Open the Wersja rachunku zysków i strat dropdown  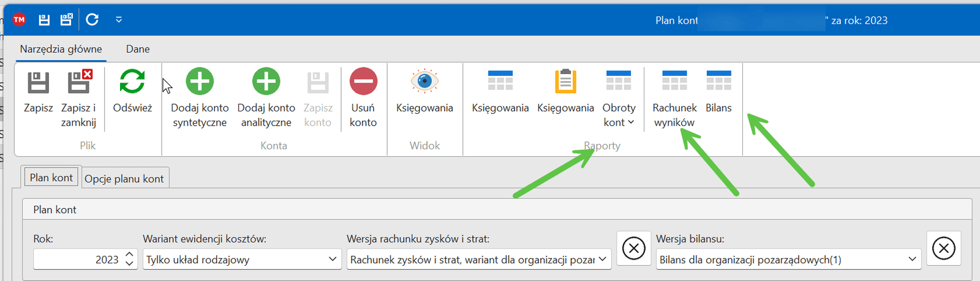(603, 260)
